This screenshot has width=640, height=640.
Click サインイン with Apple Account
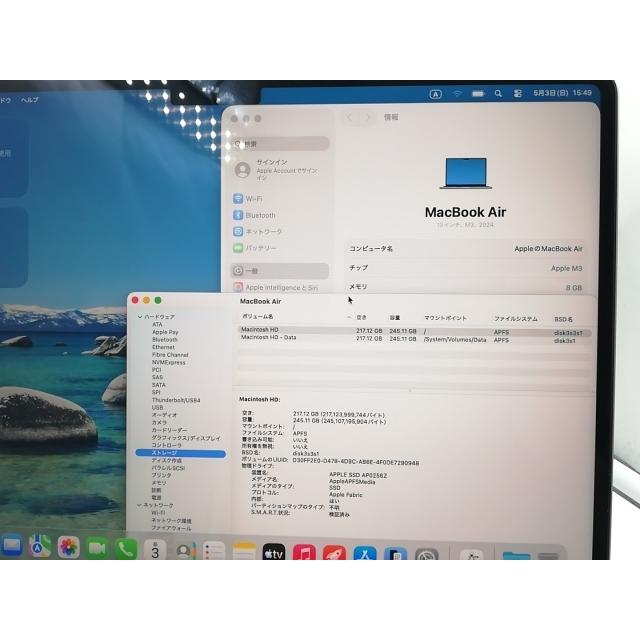click(282, 170)
